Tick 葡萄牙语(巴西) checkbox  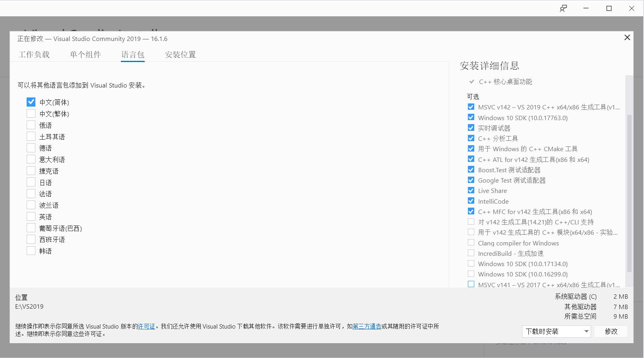pos(31,228)
